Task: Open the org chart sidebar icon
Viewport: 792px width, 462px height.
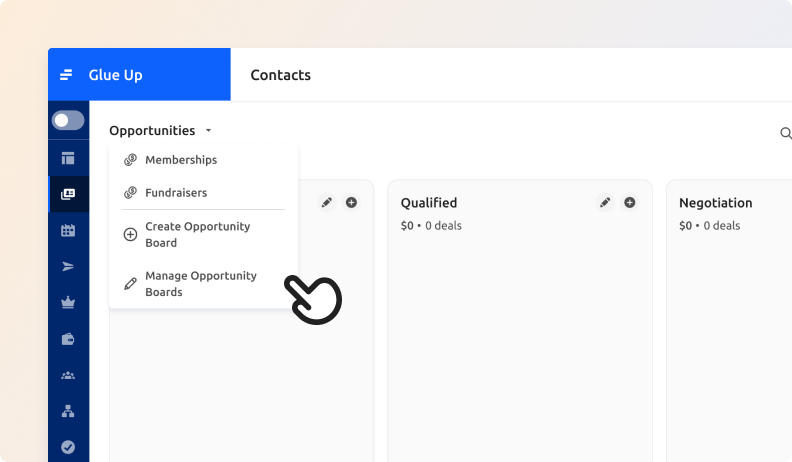Action: tap(68, 411)
